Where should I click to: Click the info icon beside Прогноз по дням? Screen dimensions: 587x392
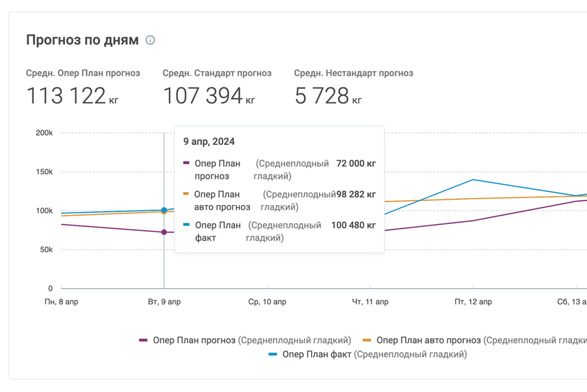click(x=150, y=40)
